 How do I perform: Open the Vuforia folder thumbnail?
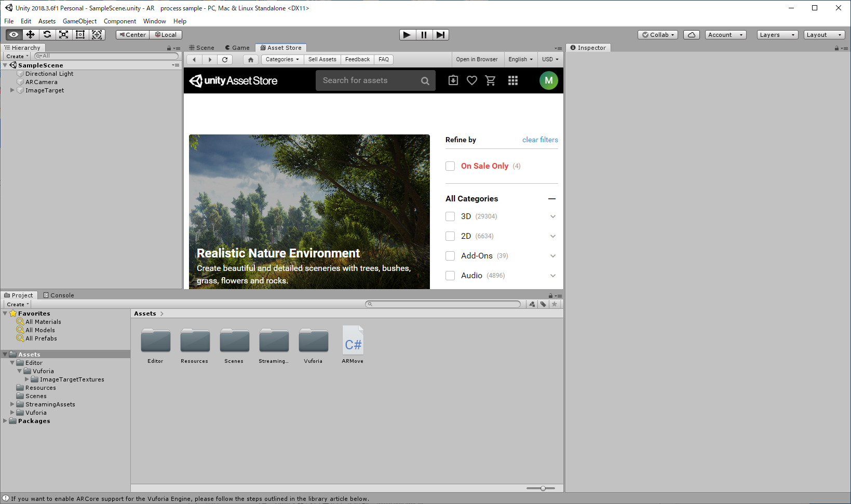point(314,345)
